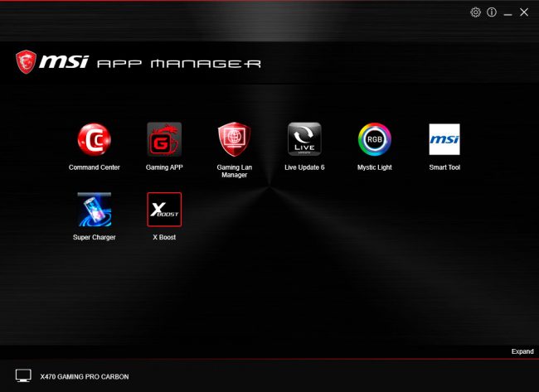Screen dimensions: 539x392
Task: Open the X Boost icon
Action: (164, 210)
